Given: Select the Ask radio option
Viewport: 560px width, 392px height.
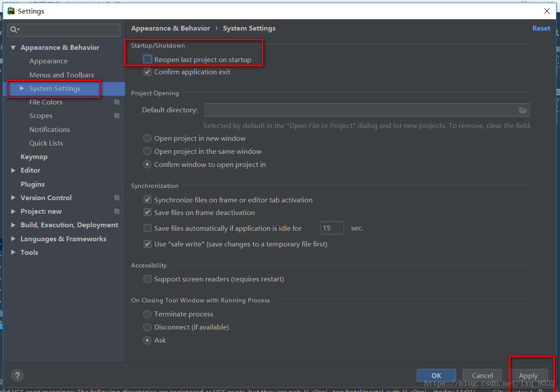Looking at the screenshot, I should [147, 340].
